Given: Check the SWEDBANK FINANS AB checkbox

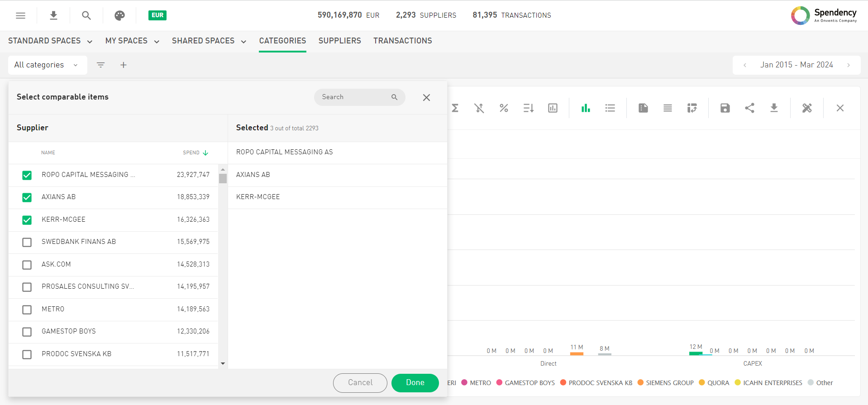Looking at the screenshot, I should (x=27, y=242).
